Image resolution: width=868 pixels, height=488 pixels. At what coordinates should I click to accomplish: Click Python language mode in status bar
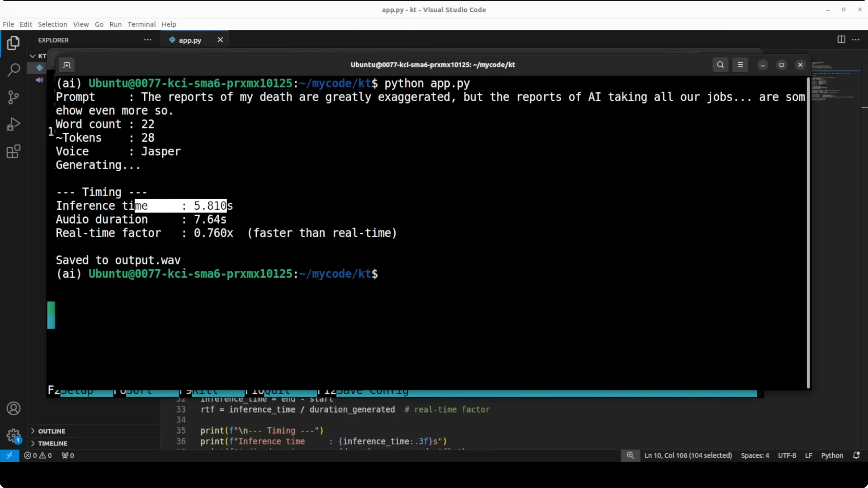point(832,455)
